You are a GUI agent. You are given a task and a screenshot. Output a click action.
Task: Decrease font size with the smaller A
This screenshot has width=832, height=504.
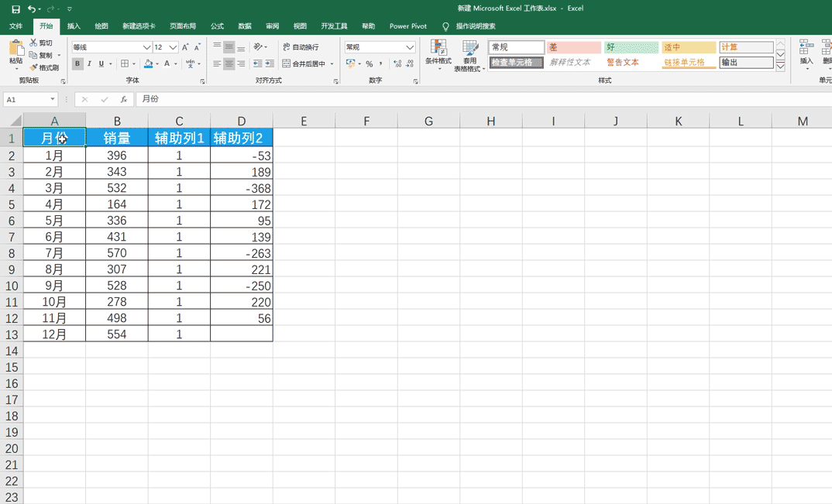(197, 47)
